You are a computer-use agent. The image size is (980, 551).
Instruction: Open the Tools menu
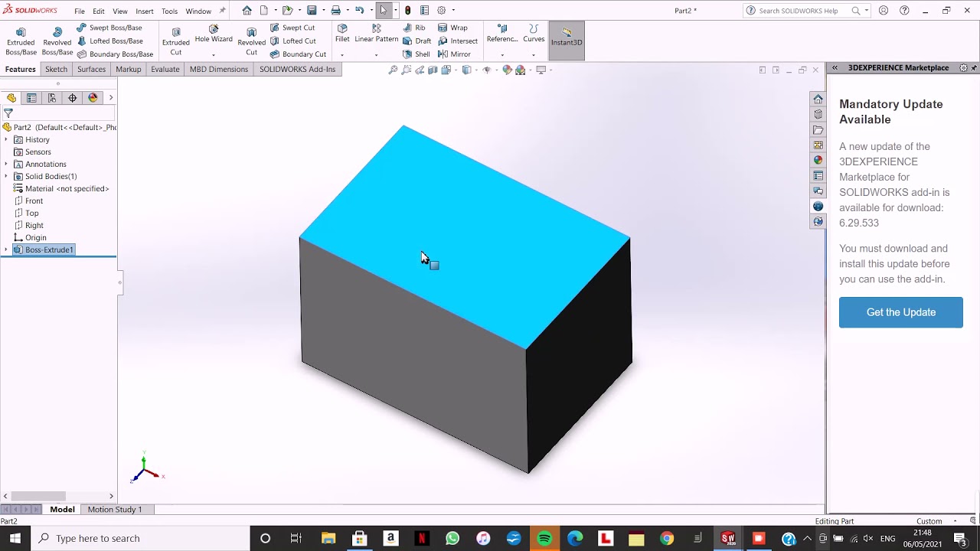[x=170, y=11]
